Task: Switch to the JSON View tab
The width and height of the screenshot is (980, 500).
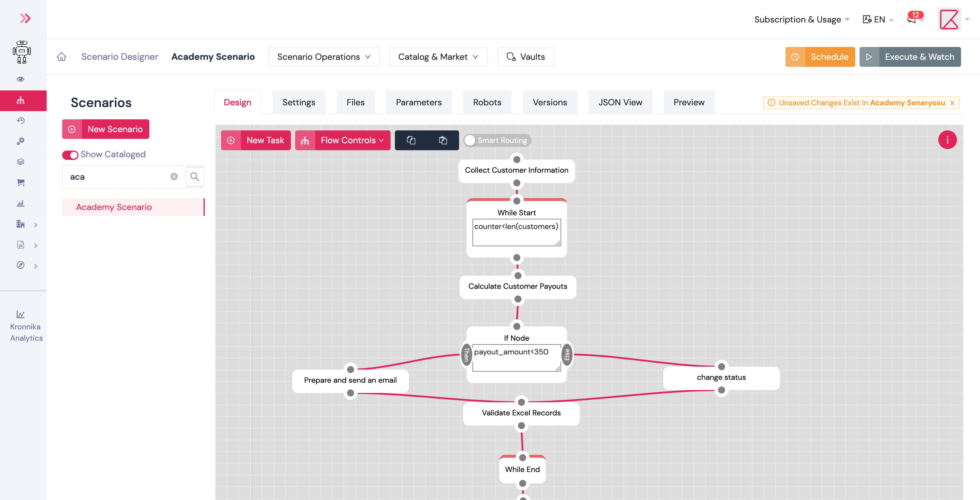Action: tap(620, 102)
